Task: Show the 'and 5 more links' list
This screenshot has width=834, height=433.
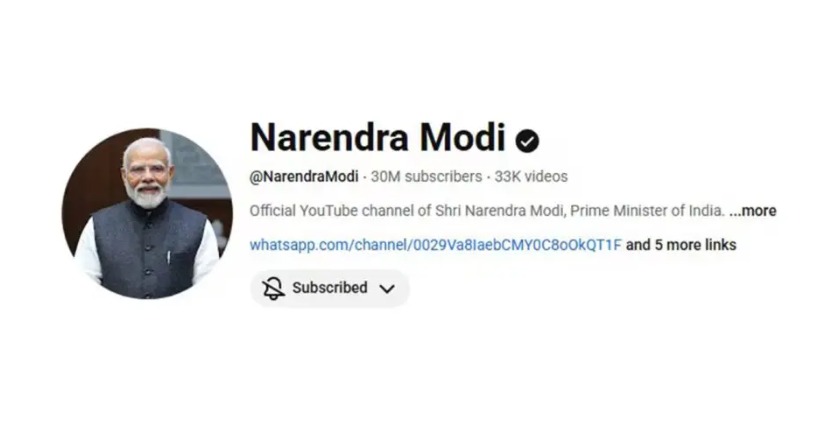Action: [681, 245]
